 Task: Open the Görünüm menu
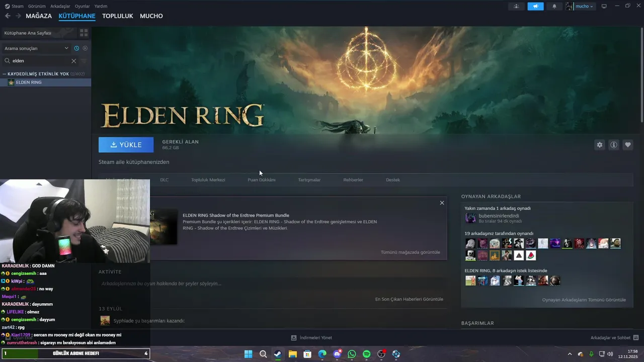(x=37, y=6)
